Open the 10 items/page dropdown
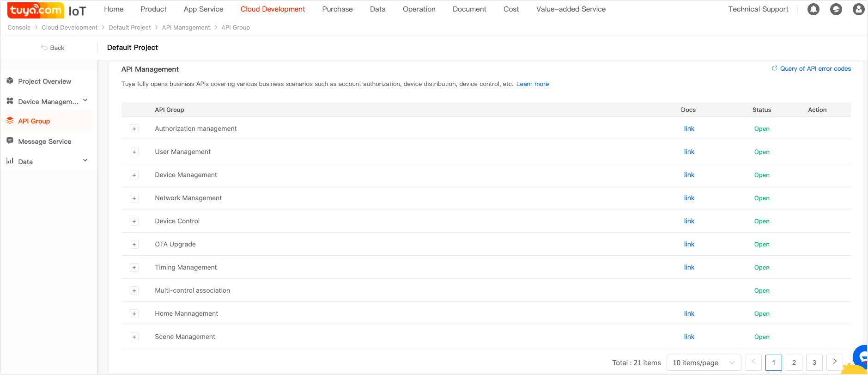The width and height of the screenshot is (868, 375). (703, 363)
